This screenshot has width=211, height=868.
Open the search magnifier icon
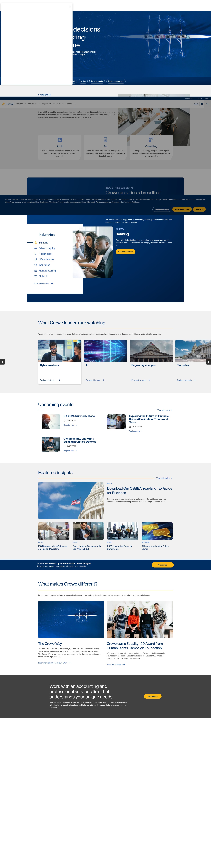click(207, 104)
